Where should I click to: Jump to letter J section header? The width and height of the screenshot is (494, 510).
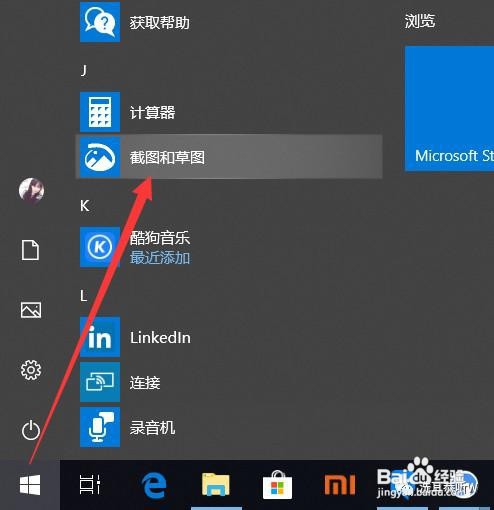pos(84,70)
